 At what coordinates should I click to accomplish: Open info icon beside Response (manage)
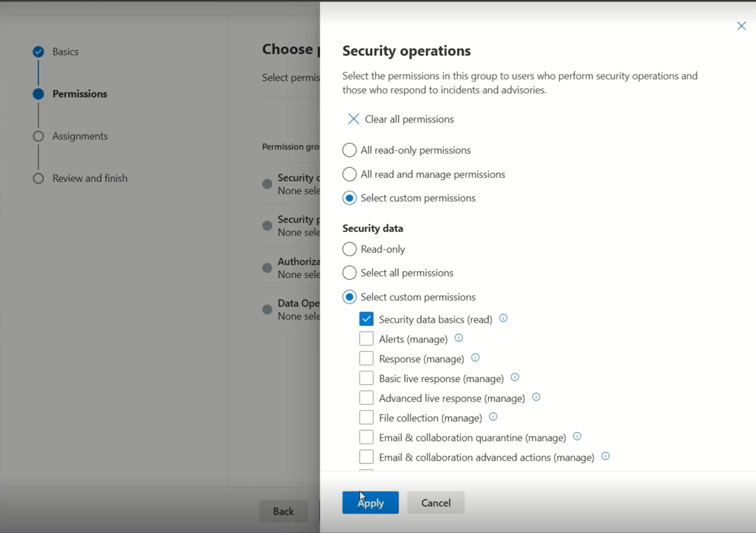(x=475, y=358)
